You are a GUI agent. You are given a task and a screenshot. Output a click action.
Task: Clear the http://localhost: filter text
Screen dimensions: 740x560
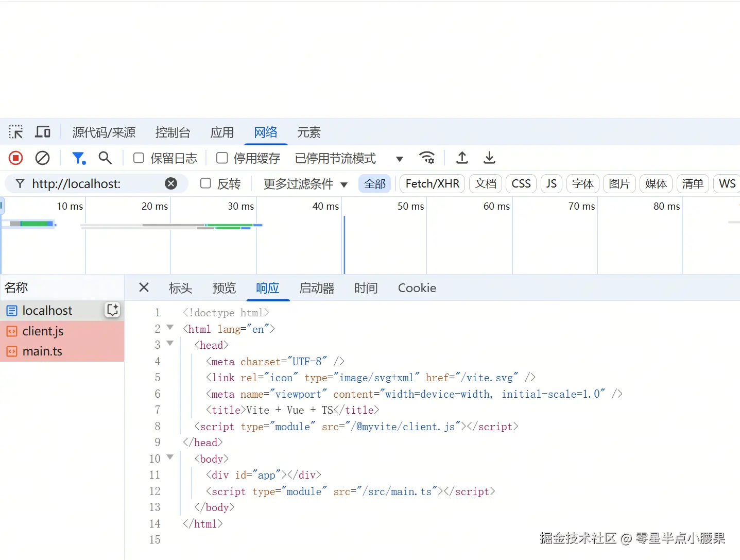click(171, 183)
